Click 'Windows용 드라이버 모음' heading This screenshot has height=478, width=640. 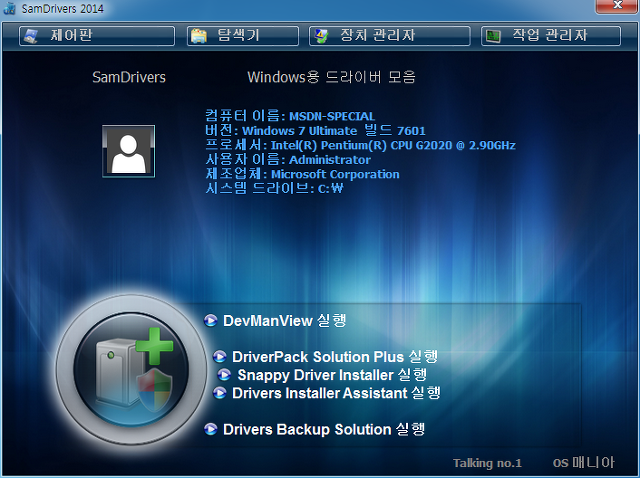(x=331, y=77)
